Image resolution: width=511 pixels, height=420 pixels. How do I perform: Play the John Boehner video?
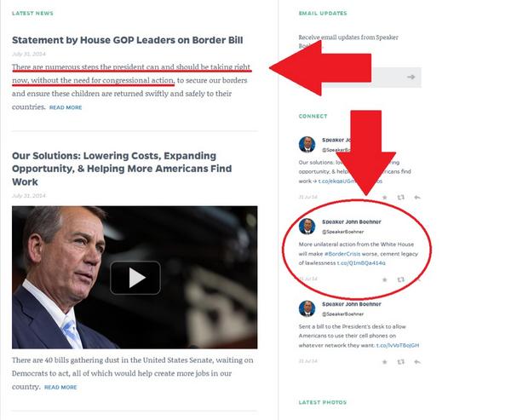pyautogui.click(x=135, y=278)
